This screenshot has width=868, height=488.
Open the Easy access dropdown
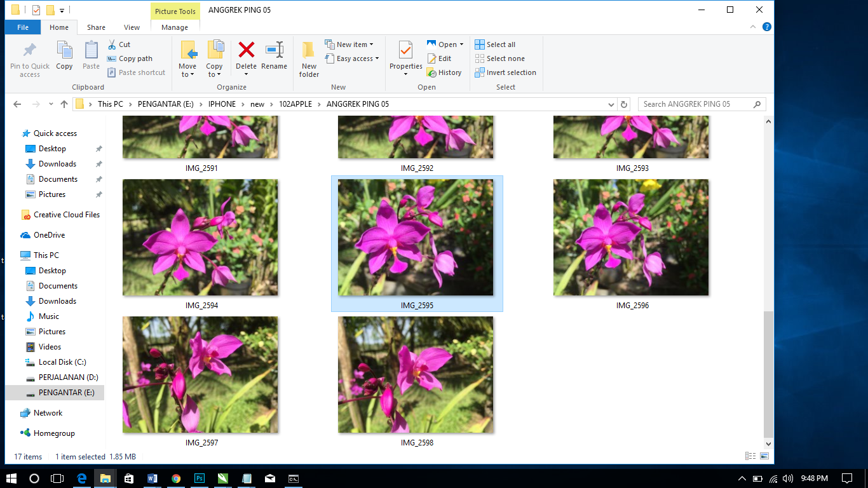pyautogui.click(x=351, y=58)
